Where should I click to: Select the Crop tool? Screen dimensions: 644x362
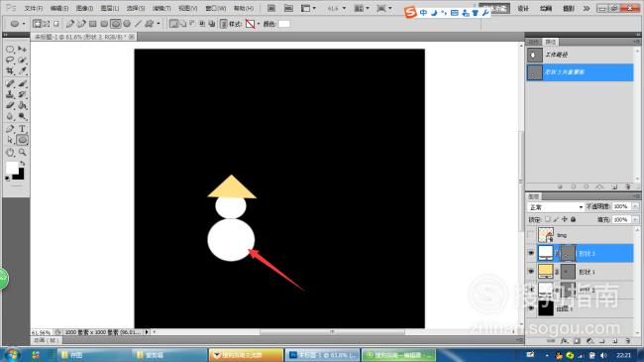point(10,70)
